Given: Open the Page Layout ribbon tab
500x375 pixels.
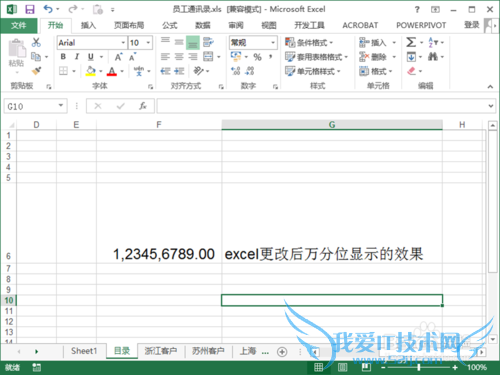Looking at the screenshot, I should coord(129,25).
